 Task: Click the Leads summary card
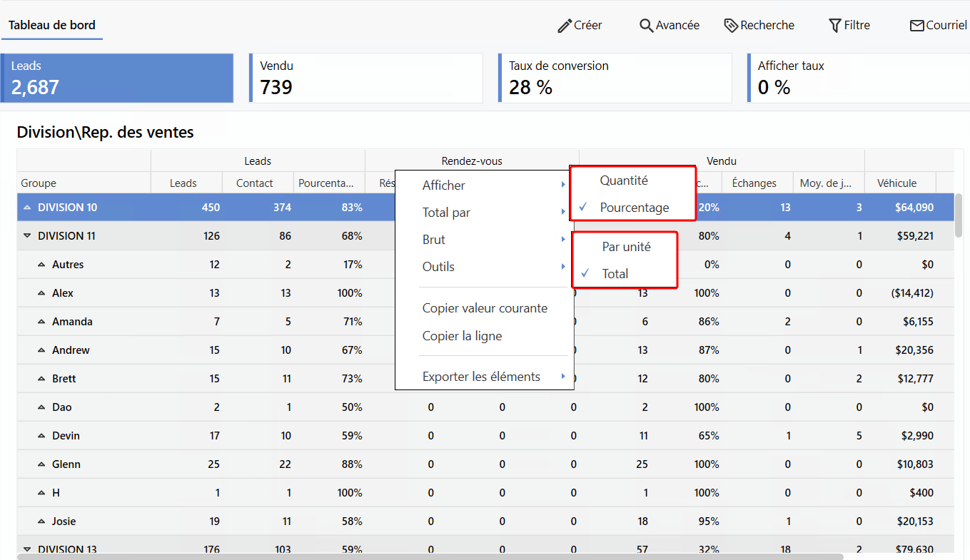[118, 78]
